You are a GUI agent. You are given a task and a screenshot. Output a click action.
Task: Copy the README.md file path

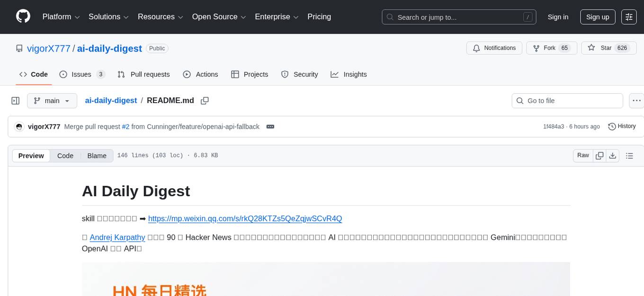tap(204, 100)
